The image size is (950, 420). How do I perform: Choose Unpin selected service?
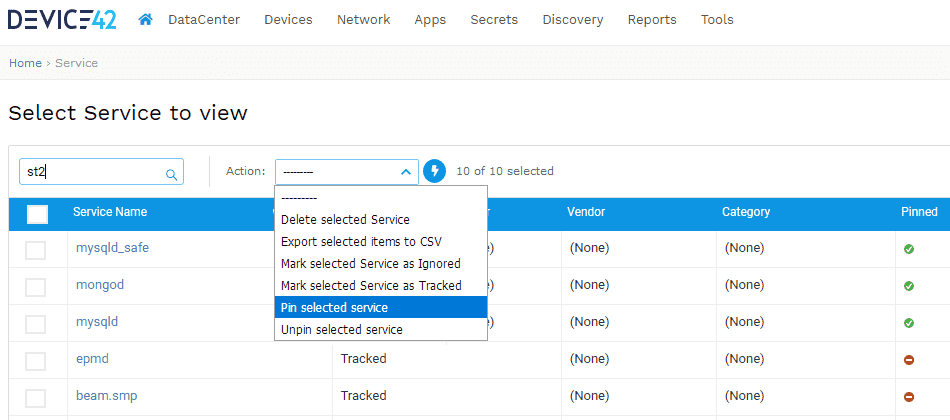pyautogui.click(x=381, y=330)
